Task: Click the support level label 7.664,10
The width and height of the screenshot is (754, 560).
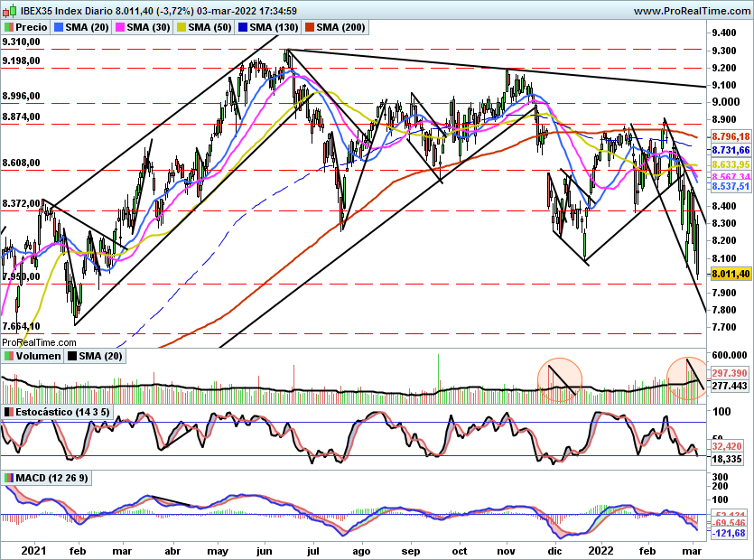Action: [x=21, y=327]
